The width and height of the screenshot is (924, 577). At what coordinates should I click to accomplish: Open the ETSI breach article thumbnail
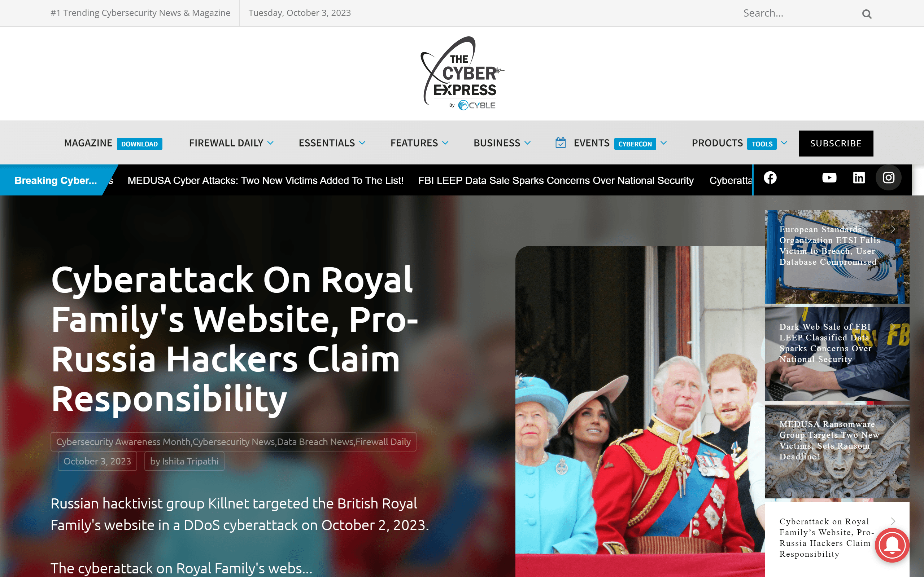click(837, 257)
